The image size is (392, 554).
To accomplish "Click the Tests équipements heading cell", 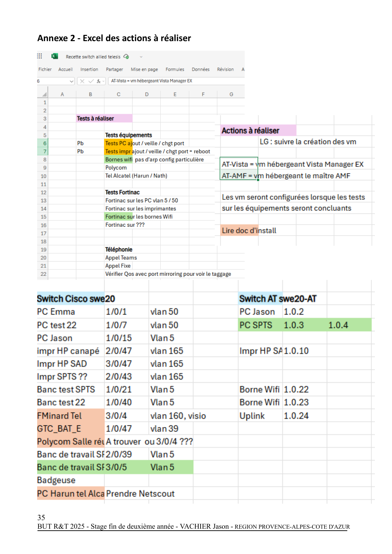I will coord(128,135).
